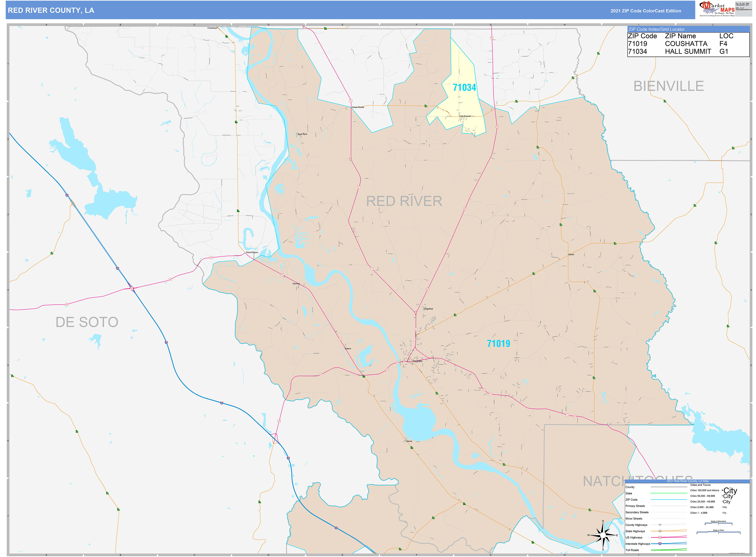Click the 'State Highways' legend label
Viewport: 756px width, 557px height.
point(635,531)
